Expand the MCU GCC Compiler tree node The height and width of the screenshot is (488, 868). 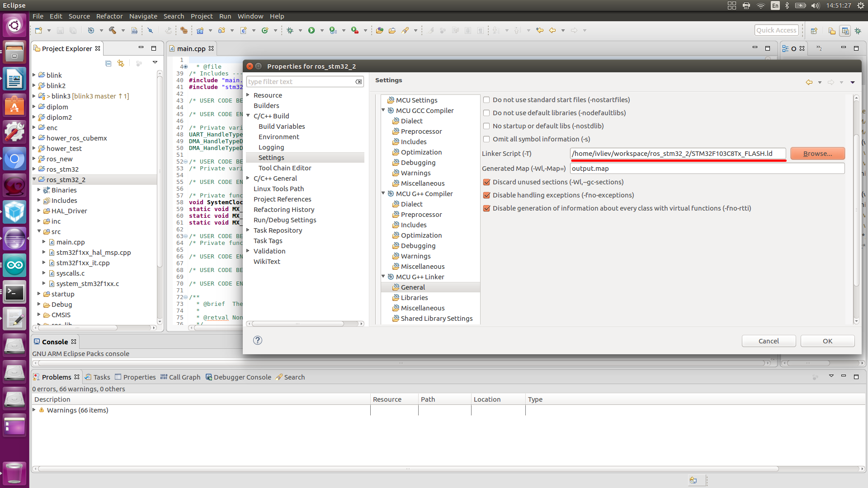point(384,110)
